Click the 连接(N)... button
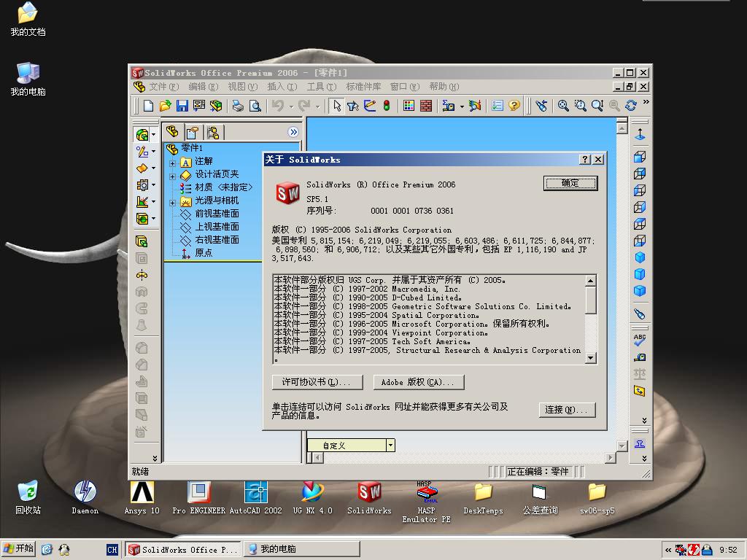747x560 pixels. tap(567, 410)
